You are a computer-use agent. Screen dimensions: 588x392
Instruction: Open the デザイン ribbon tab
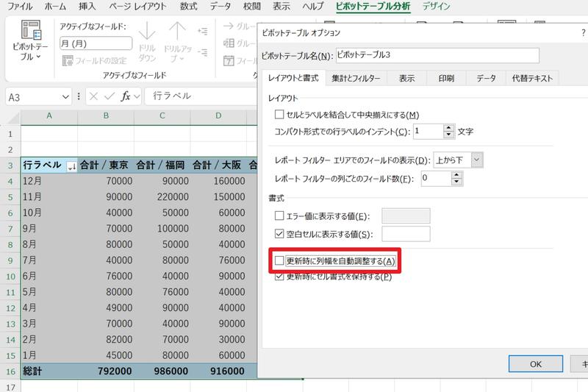(436, 7)
